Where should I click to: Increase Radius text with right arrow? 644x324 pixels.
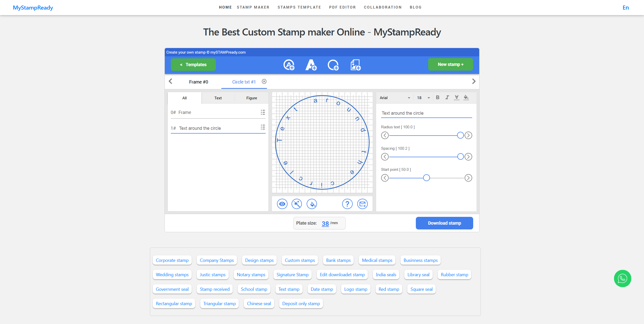468,135
